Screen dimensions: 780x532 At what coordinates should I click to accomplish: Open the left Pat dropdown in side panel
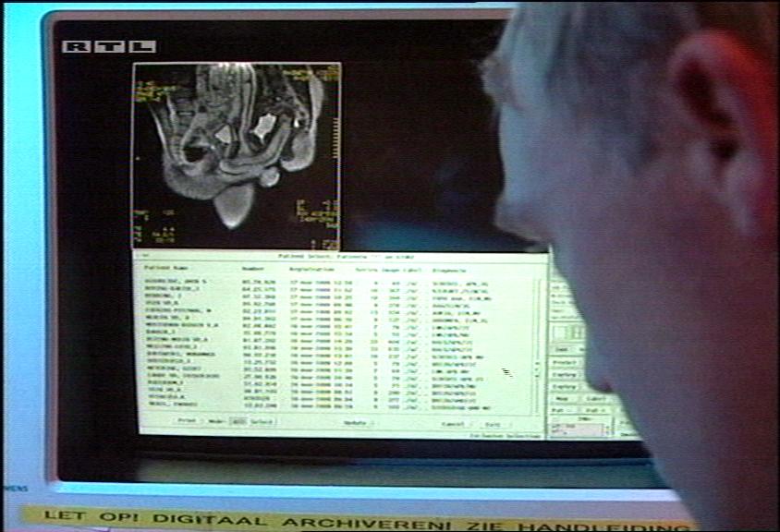pos(563,410)
